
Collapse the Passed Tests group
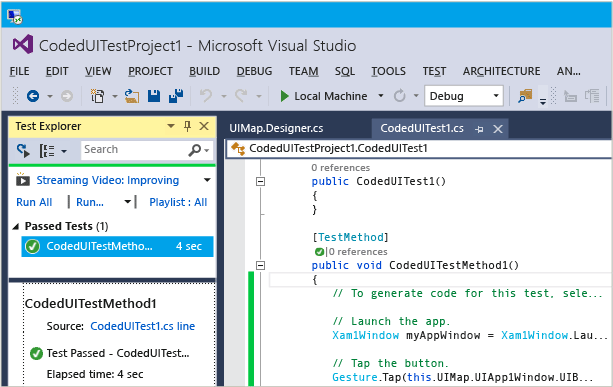pyautogui.click(x=16, y=226)
